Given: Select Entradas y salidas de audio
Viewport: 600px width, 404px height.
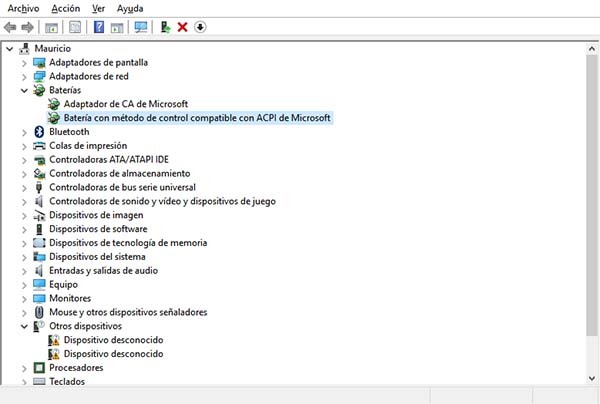Looking at the screenshot, I should (x=103, y=271).
